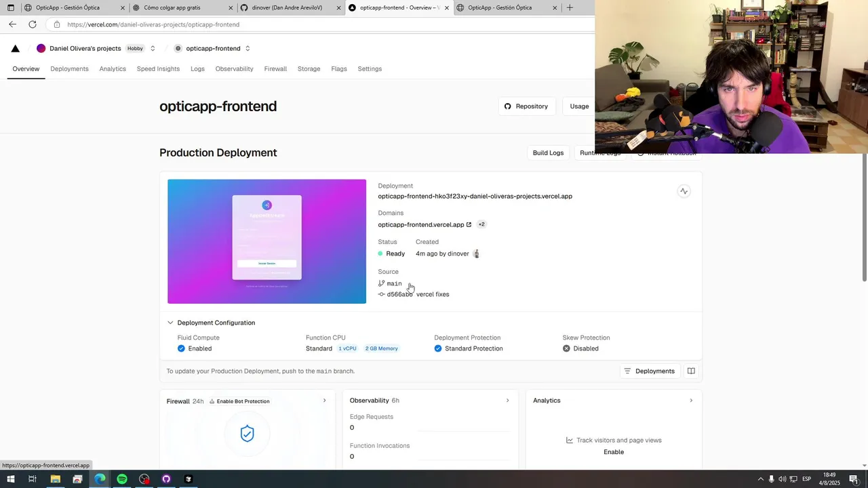Open a new browser tab
The width and height of the screenshot is (868, 488).
570,7
